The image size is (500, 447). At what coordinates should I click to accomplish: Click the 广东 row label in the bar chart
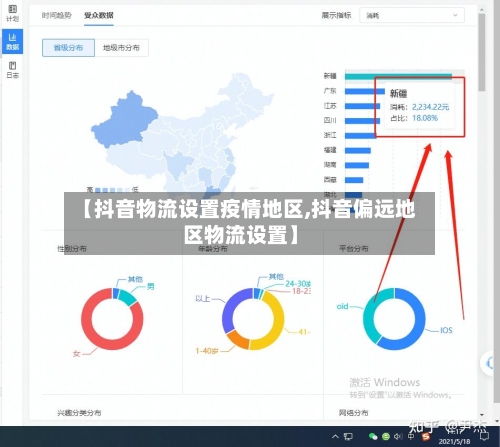coord(330,91)
